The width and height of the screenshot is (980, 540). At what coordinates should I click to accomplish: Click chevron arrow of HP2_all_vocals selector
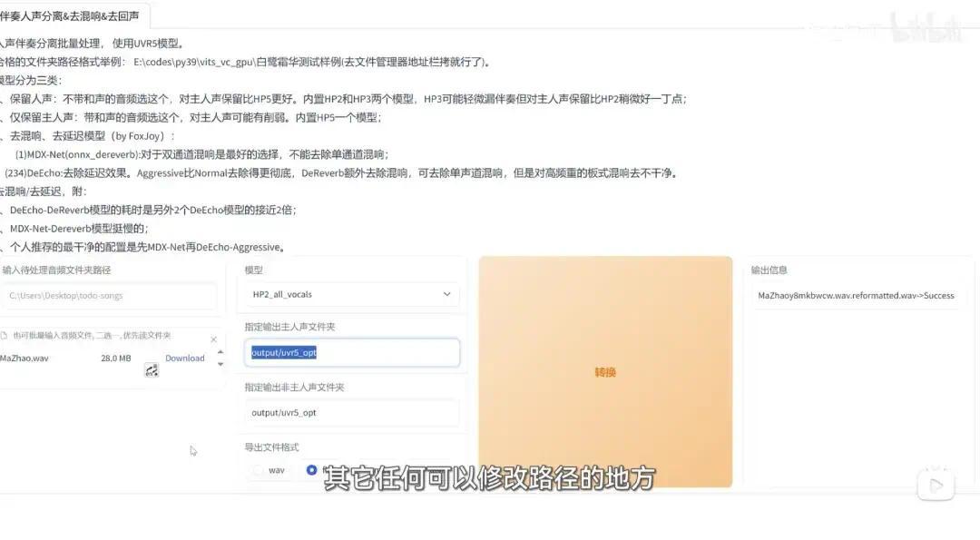click(446, 294)
